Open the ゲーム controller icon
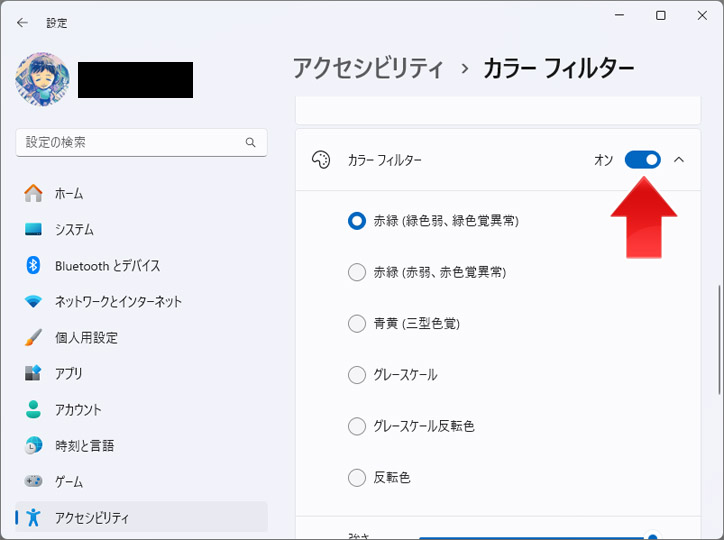This screenshot has width=724, height=540. click(33, 481)
